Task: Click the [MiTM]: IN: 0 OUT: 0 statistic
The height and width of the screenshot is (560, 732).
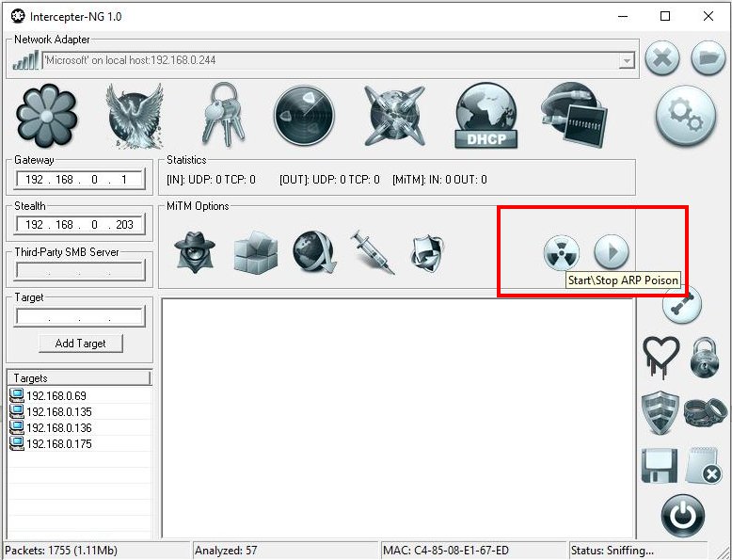Action: tap(439, 180)
